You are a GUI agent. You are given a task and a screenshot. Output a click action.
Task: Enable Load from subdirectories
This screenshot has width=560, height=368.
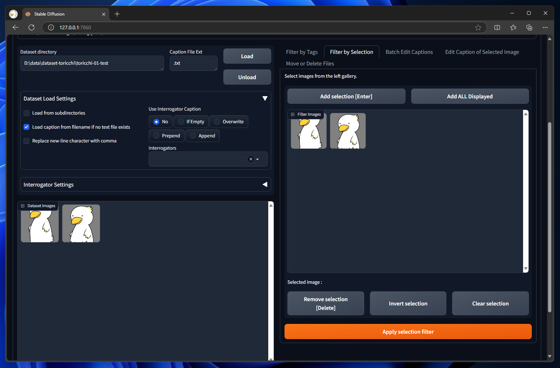click(x=26, y=113)
